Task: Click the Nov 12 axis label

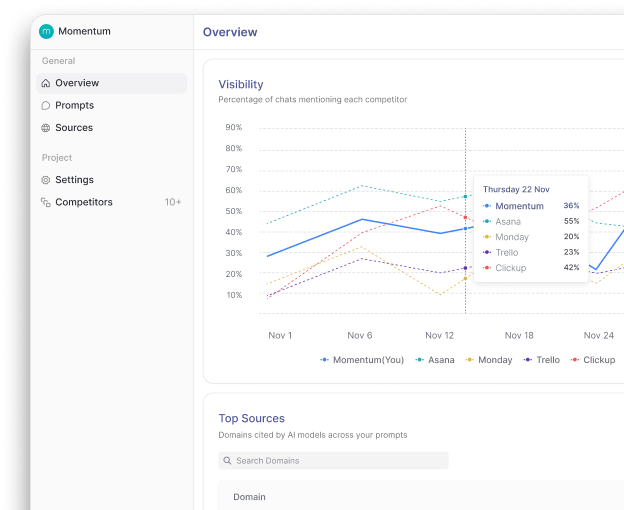Action: [x=439, y=335]
